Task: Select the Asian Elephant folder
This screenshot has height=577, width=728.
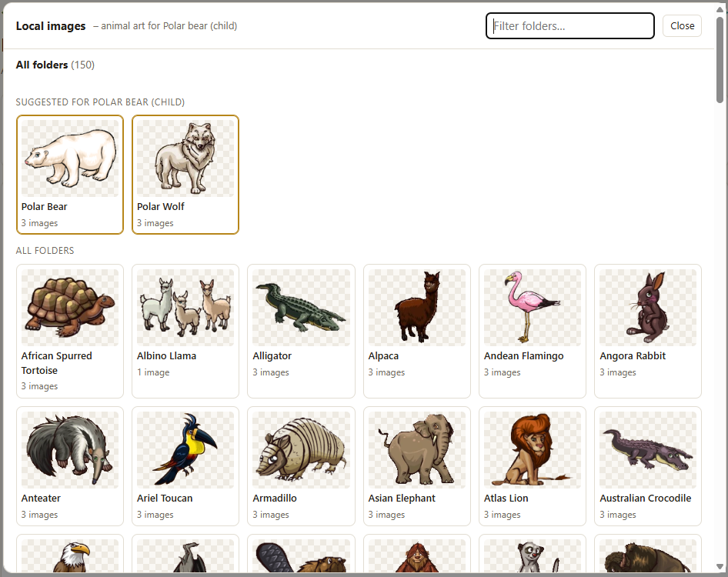Action: point(416,466)
